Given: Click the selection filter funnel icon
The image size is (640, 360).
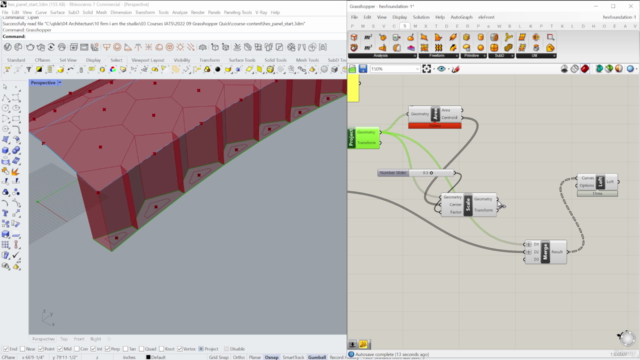Looking at the screenshot, I should (x=29, y=70).
